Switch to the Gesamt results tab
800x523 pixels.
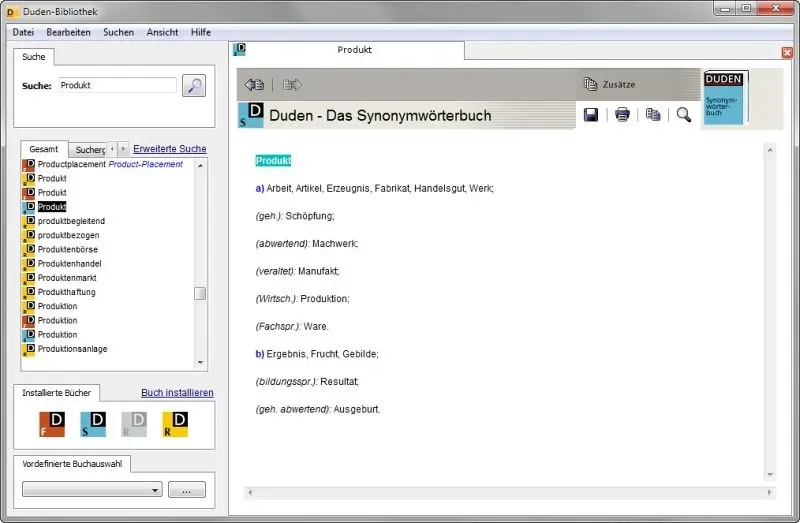[x=44, y=149]
